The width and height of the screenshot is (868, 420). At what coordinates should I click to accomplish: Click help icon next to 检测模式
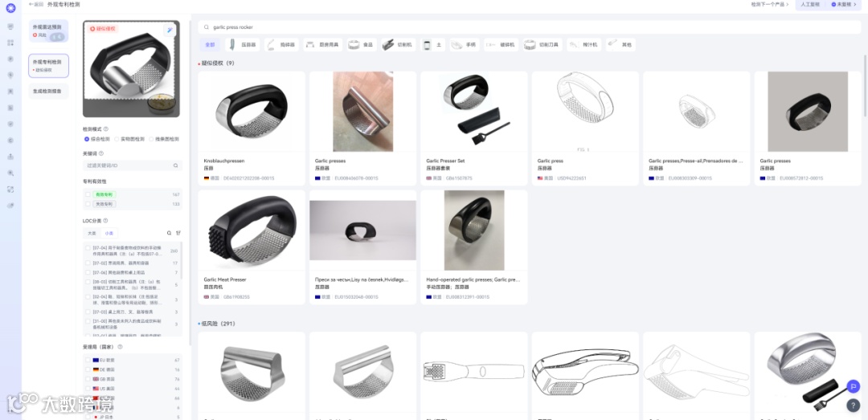click(x=106, y=129)
